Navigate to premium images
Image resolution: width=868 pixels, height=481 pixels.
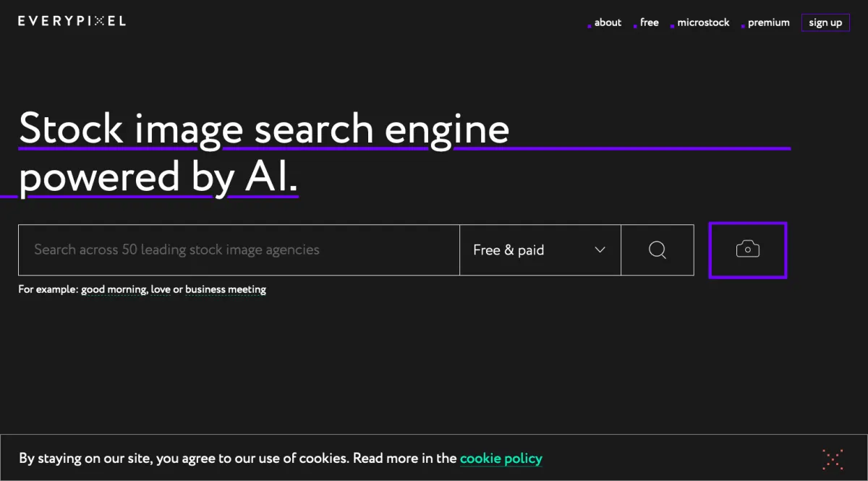tap(768, 22)
